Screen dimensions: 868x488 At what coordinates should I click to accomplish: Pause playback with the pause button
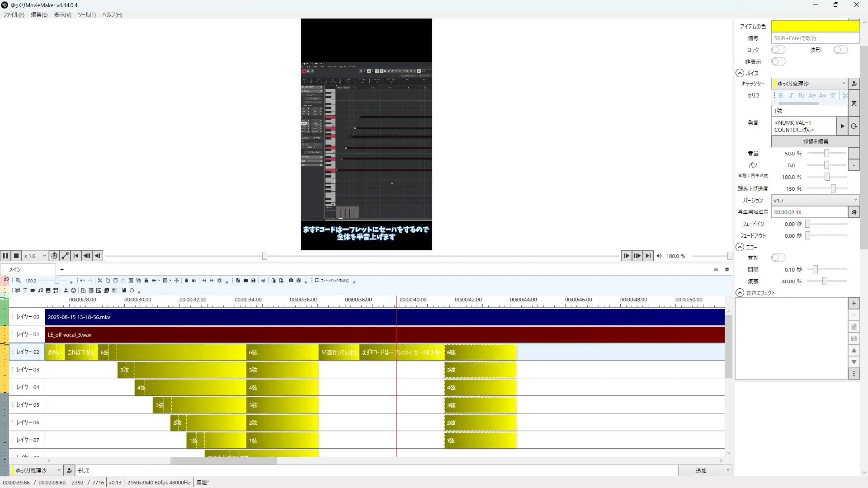5,256
